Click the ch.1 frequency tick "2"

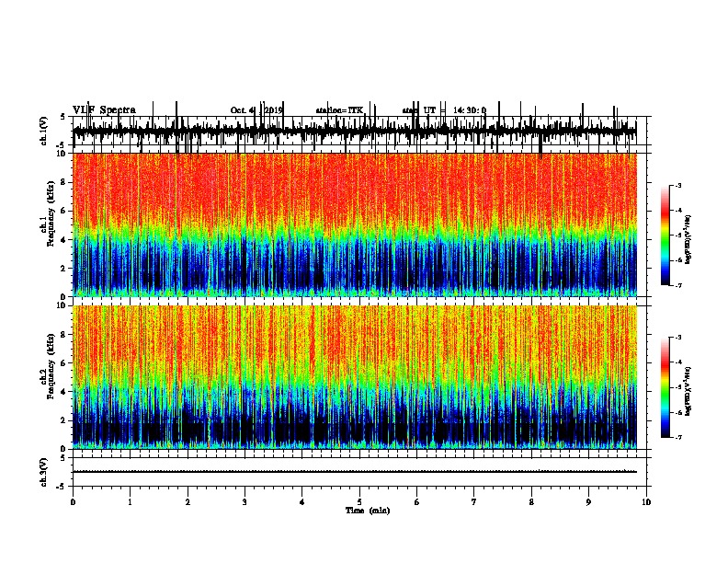(64, 269)
